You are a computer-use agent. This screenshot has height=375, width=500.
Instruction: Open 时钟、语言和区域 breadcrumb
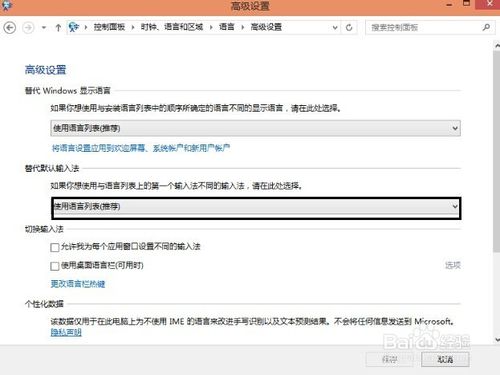point(172,27)
